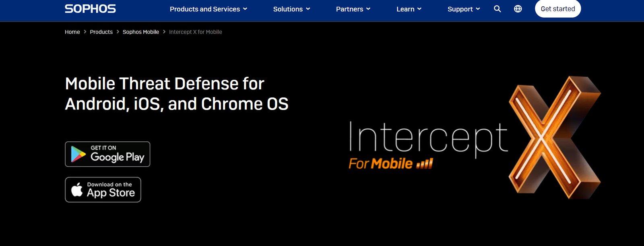Image resolution: width=644 pixels, height=246 pixels.
Task: Expand the Learn chevron
Action: coord(419,9)
